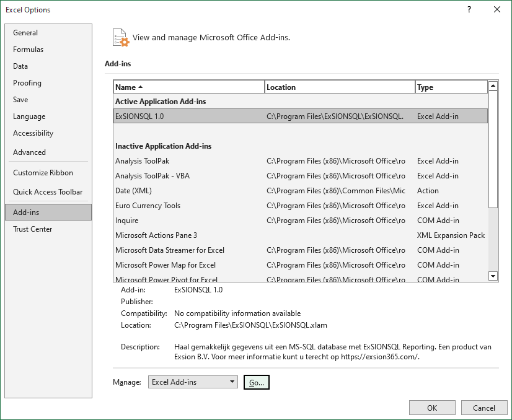Open Quick Access Toolbar settings
Viewport: 512px width, 420px height.
[x=48, y=192]
